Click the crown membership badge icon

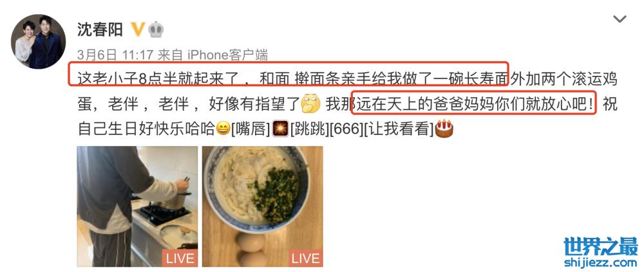(x=156, y=29)
